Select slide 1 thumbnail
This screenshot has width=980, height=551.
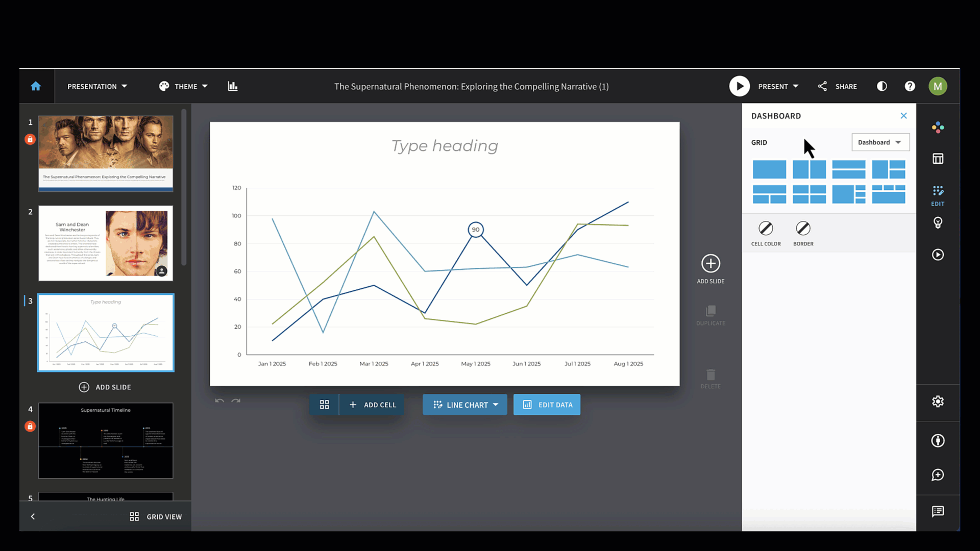106,154
